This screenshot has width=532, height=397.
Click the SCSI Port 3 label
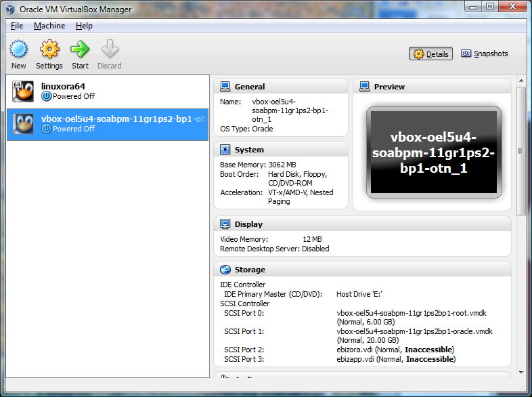244,359
